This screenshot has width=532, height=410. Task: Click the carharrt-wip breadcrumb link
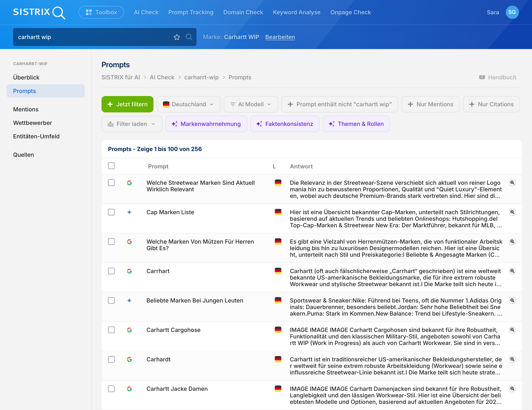pyautogui.click(x=202, y=77)
